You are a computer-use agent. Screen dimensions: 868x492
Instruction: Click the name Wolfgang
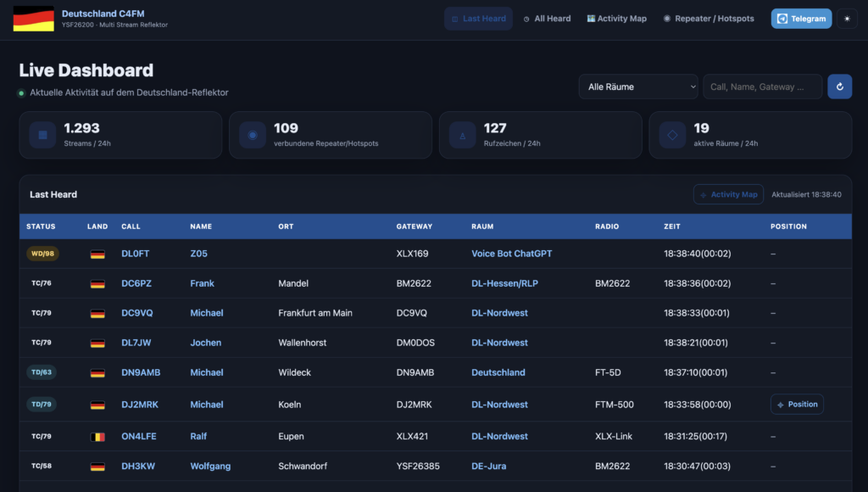click(210, 466)
